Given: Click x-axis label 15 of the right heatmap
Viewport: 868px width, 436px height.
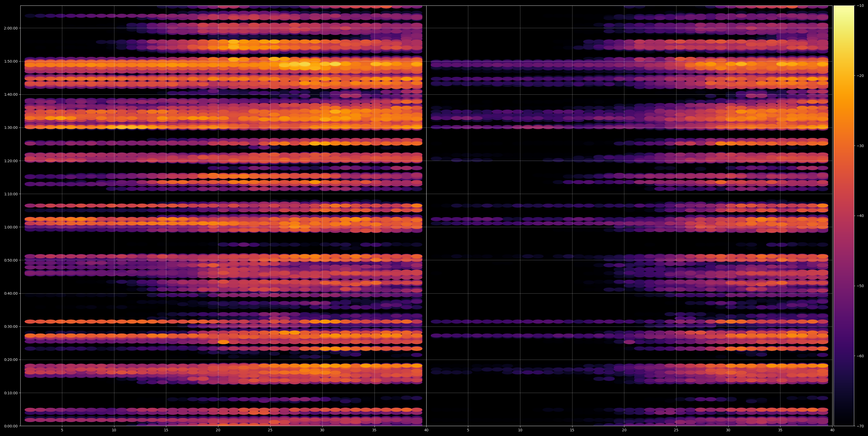Looking at the screenshot, I should coord(572,430).
